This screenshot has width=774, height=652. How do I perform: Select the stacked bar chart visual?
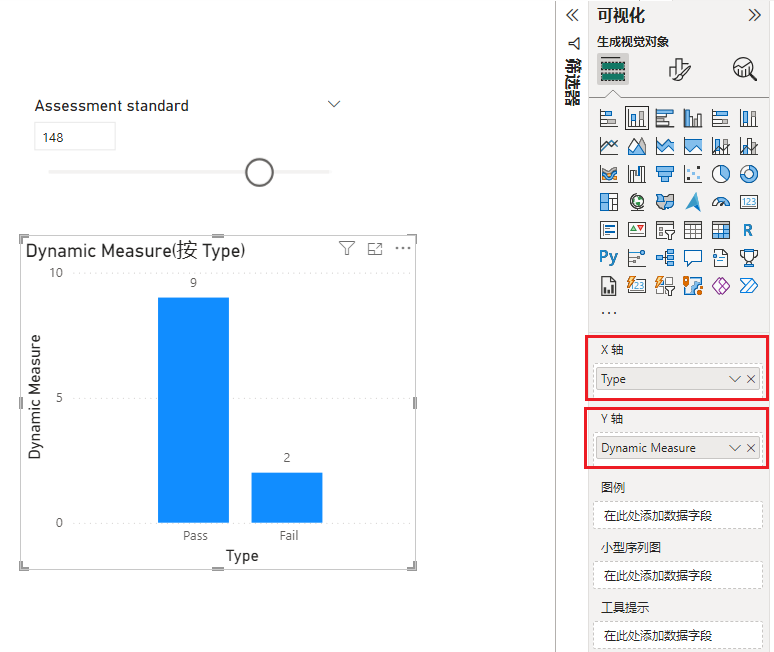tap(609, 118)
